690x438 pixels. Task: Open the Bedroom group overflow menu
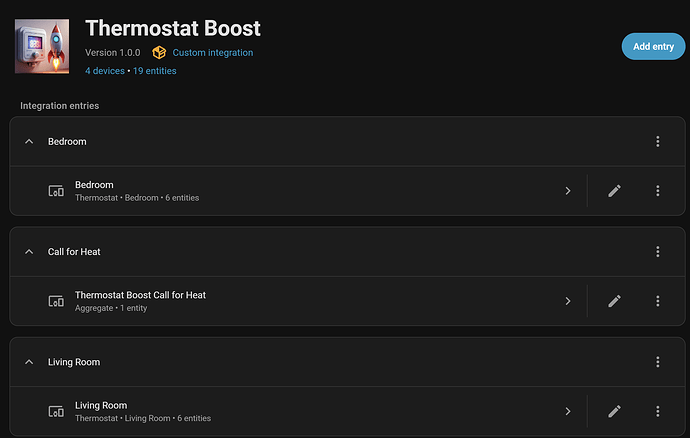658,142
